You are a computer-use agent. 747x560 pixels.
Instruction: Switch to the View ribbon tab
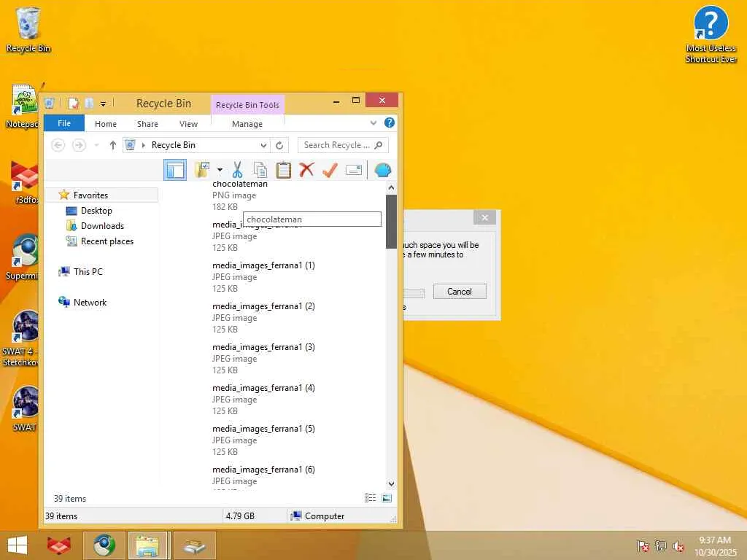click(x=188, y=124)
